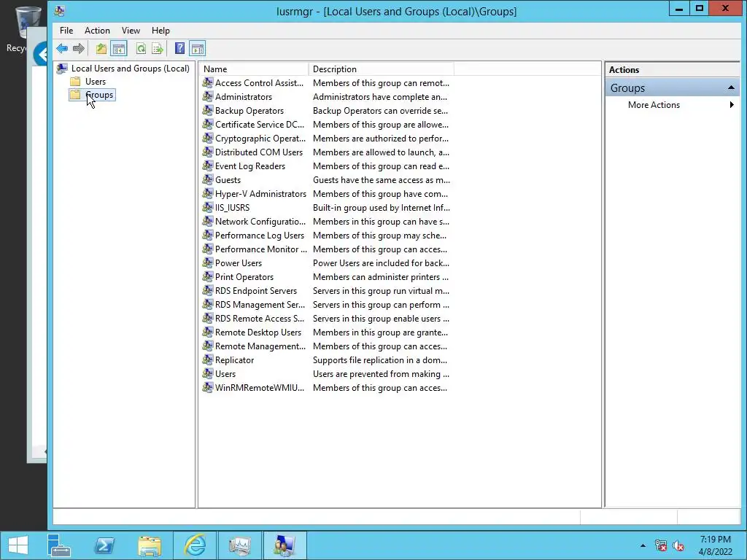Select the Remote Management... group

260,346
